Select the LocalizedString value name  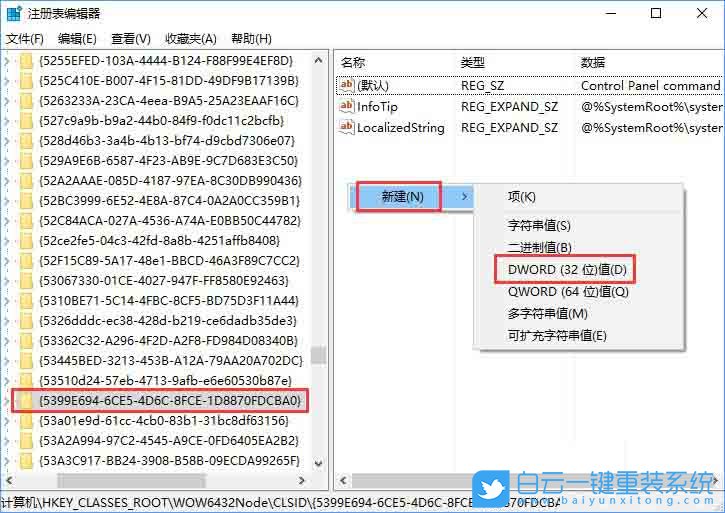400,128
